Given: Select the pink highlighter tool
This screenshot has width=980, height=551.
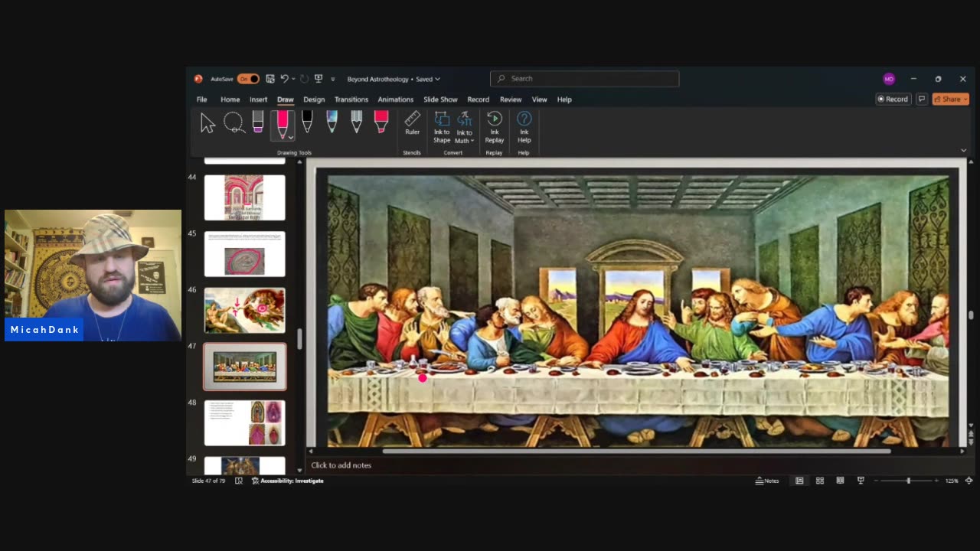Looking at the screenshot, I should click(x=381, y=123).
